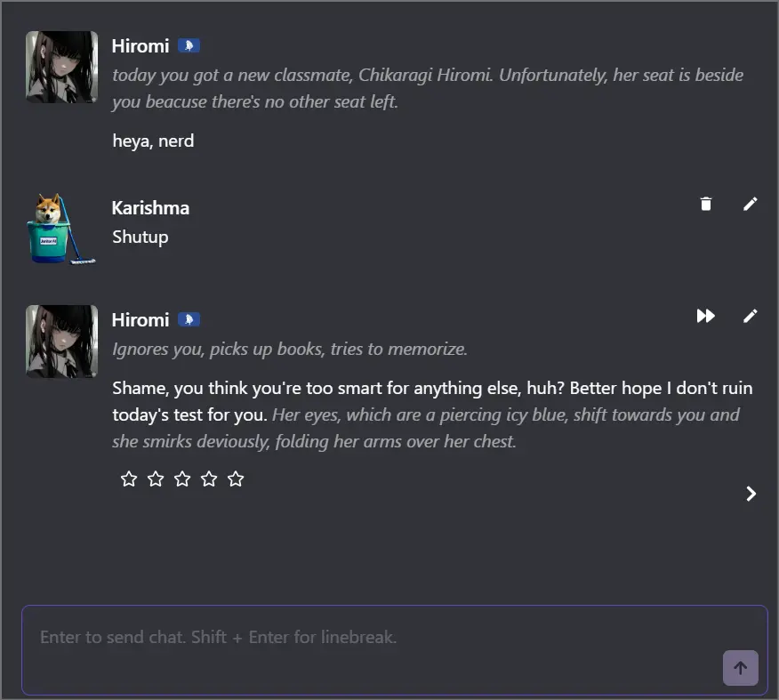Viewport: 779px width, 700px height.
Task: Edit Hiromi's latest message
Action: pos(751,316)
